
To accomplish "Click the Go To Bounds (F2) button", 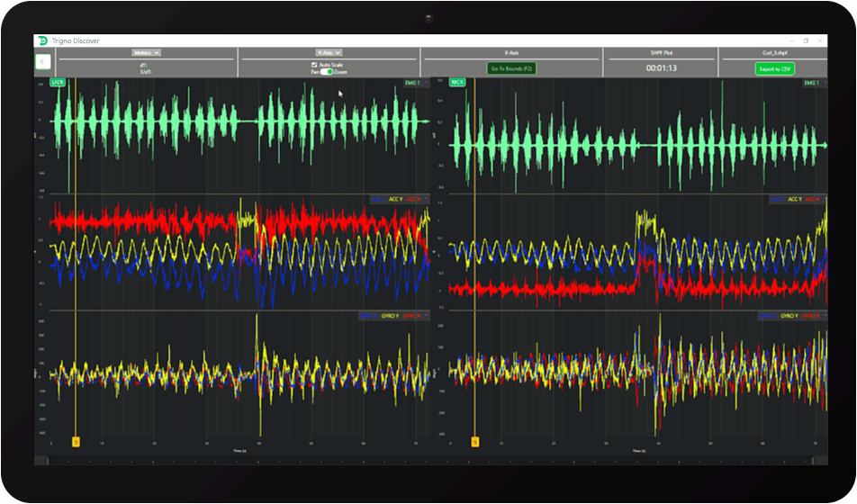I will pos(510,68).
